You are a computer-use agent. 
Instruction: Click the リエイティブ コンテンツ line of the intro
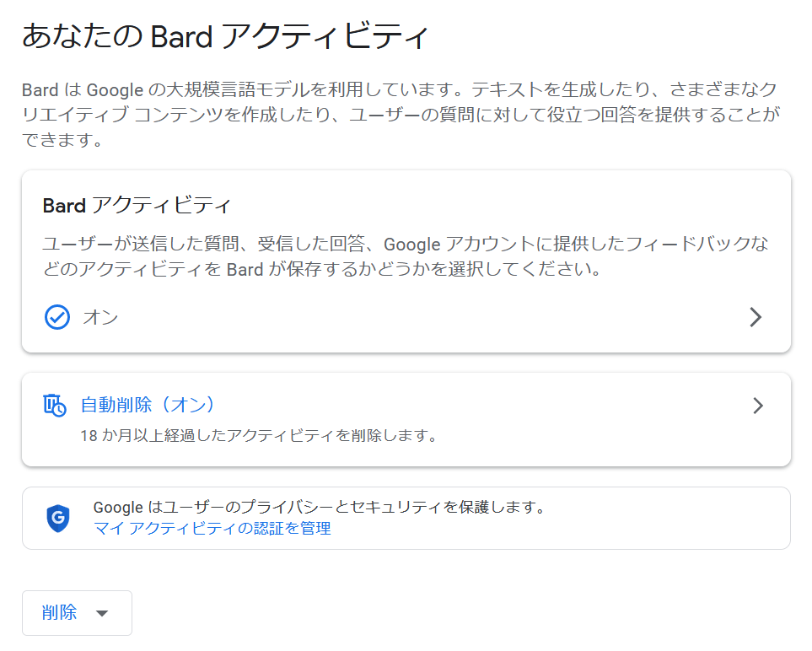tap(401, 115)
